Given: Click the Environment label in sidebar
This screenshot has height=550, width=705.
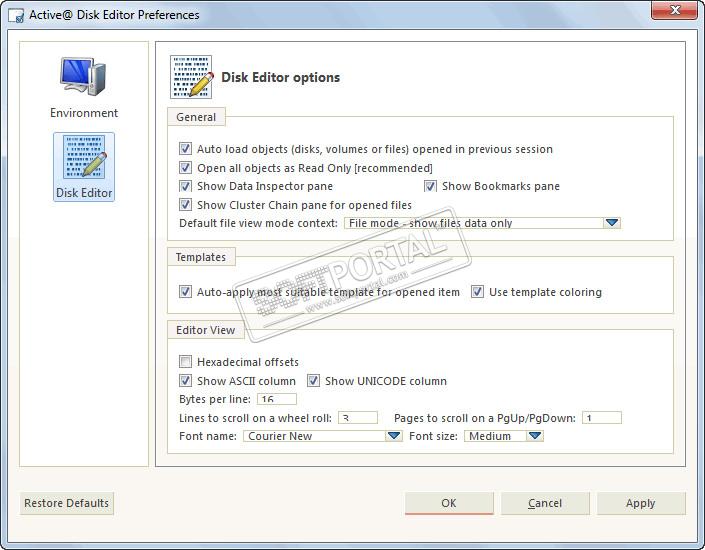Looking at the screenshot, I should click(x=84, y=113).
